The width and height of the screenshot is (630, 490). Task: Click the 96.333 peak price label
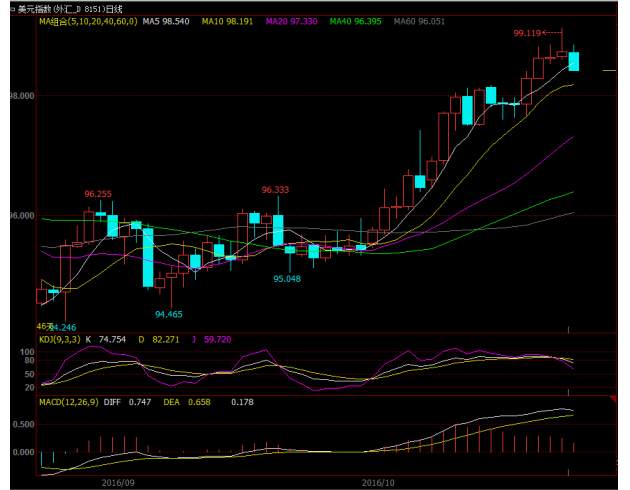(275, 190)
